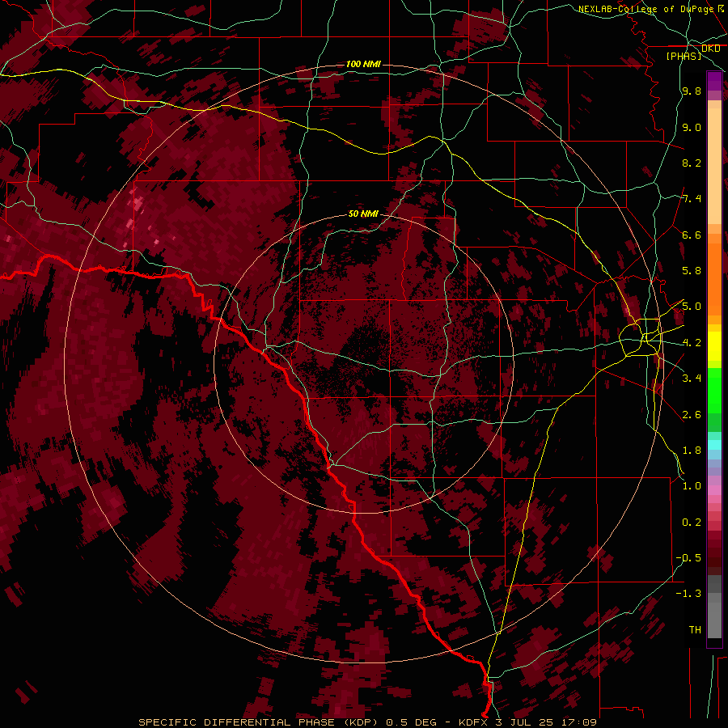
Task: Click the 1.0 value on the scale
Action: coord(692,485)
